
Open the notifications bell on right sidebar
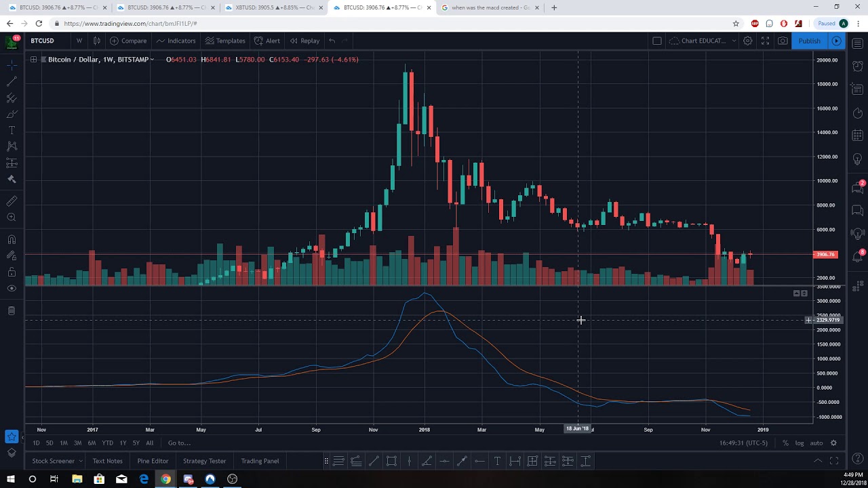pos(857,256)
